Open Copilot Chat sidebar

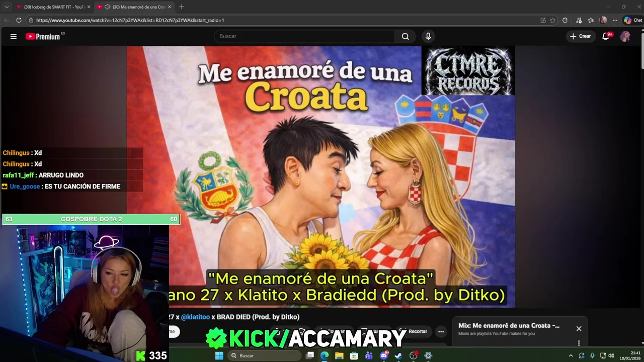[x=633, y=20]
